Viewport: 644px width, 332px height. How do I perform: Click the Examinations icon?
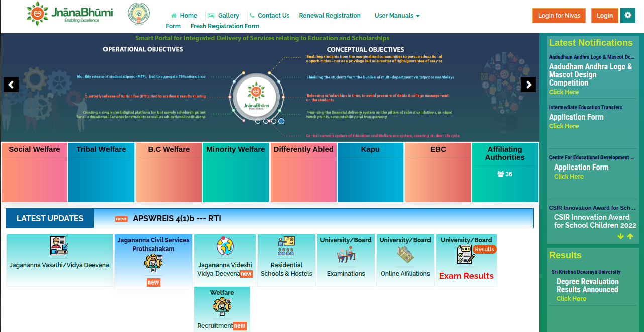pos(346,255)
